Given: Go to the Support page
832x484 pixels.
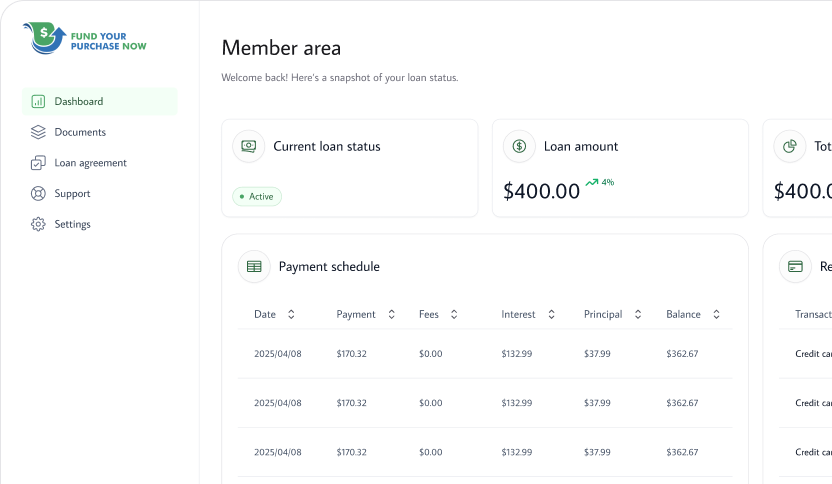Looking at the screenshot, I should [x=72, y=194].
